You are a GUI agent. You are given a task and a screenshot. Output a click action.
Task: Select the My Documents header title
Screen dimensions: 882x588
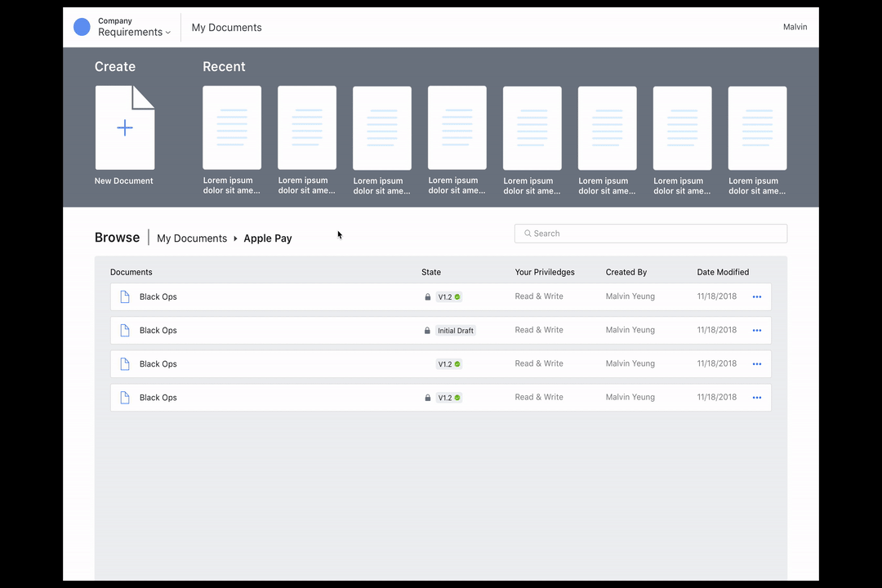(227, 28)
